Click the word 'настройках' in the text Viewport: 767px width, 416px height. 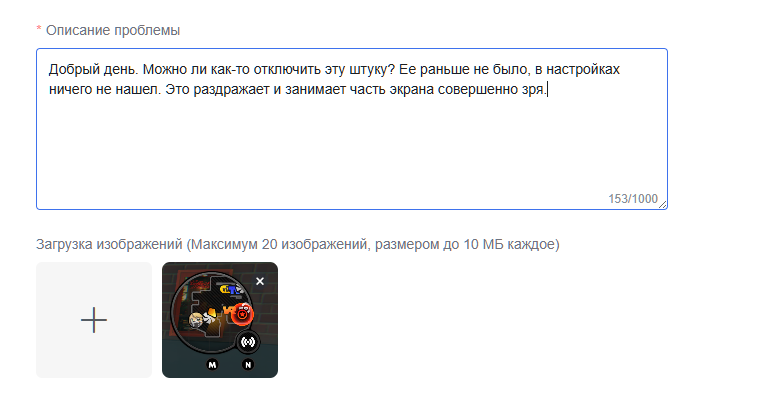(x=583, y=69)
